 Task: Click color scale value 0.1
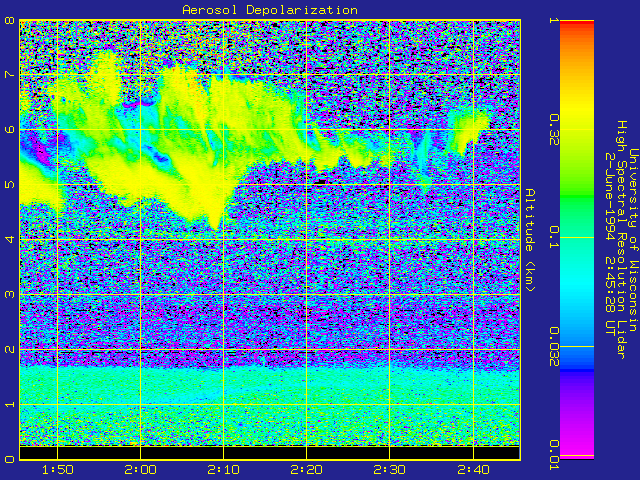tap(553, 237)
